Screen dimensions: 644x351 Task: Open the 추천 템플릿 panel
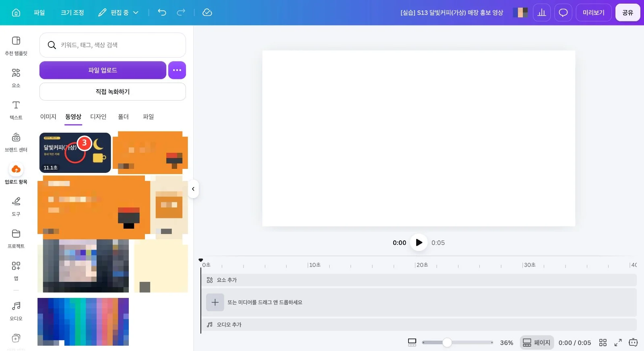(x=16, y=46)
